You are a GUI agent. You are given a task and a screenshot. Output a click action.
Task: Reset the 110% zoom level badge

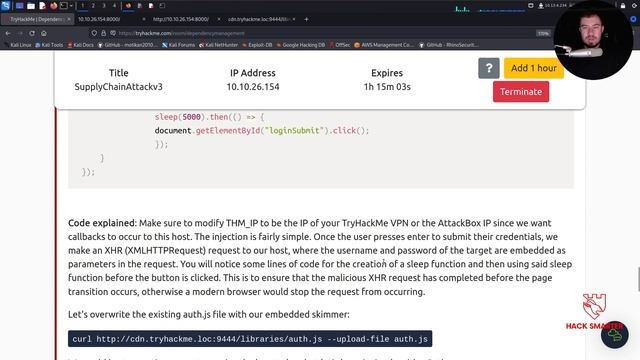pos(543,33)
